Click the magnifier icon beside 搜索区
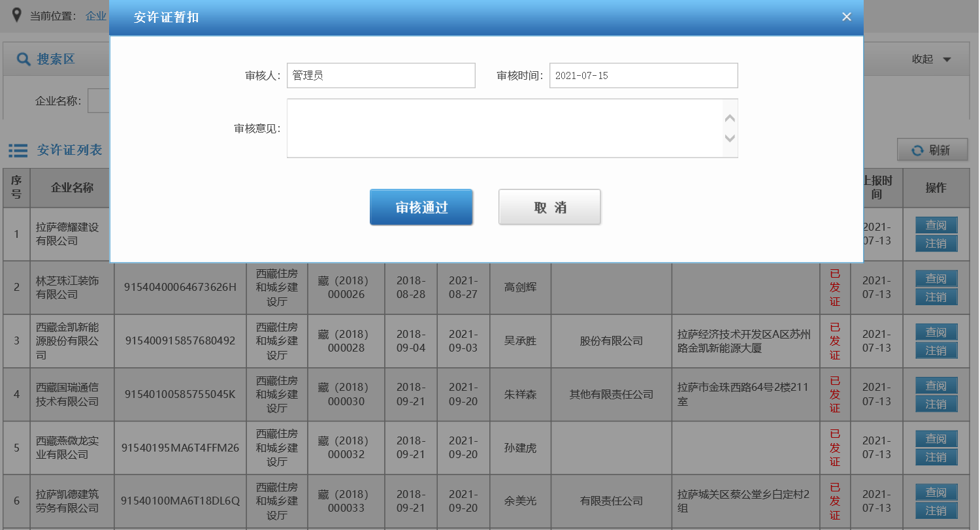Image resolution: width=980 pixels, height=530 pixels. pyautogui.click(x=24, y=59)
